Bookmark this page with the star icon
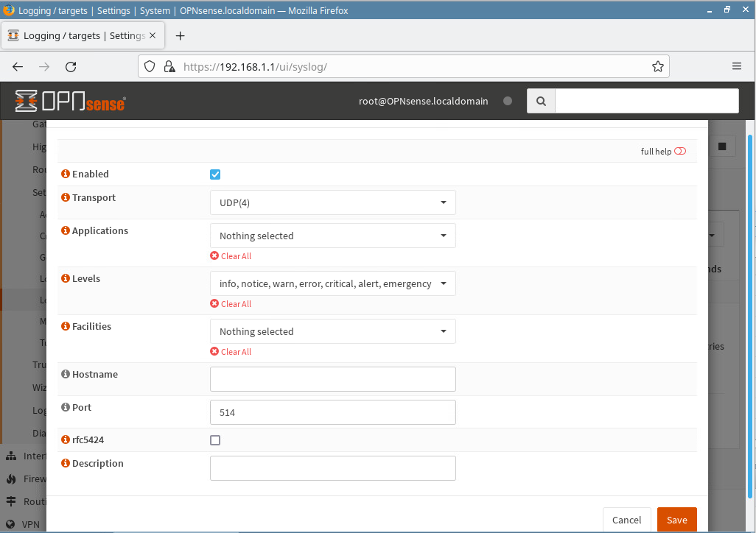This screenshot has width=756, height=533. [x=657, y=66]
